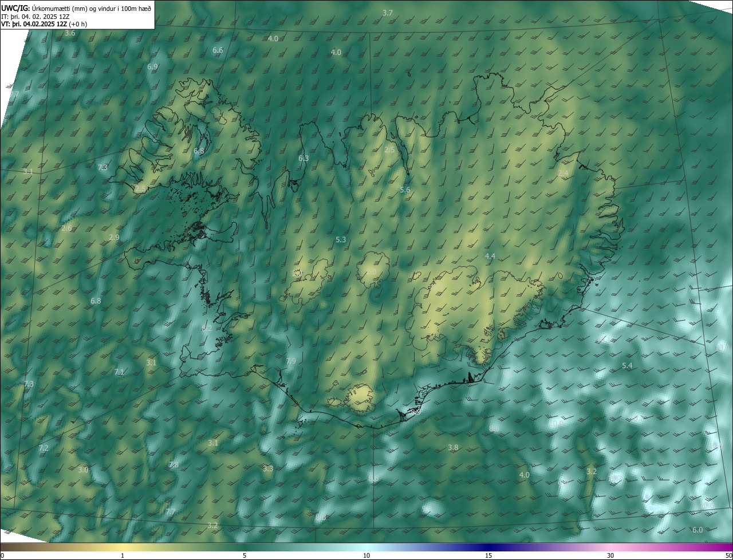Click the colour scale tick label "0"

[2, 556]
